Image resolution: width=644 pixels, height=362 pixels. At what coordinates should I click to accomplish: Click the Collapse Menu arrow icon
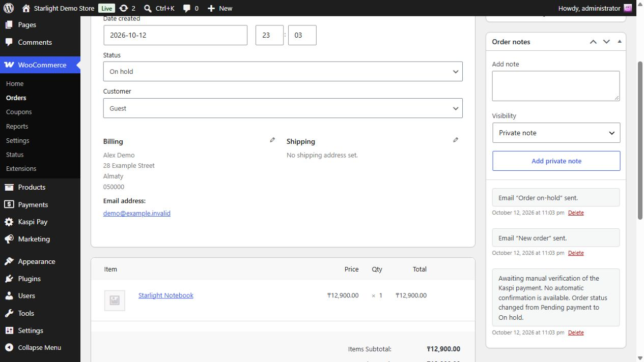tap(9, 348)
